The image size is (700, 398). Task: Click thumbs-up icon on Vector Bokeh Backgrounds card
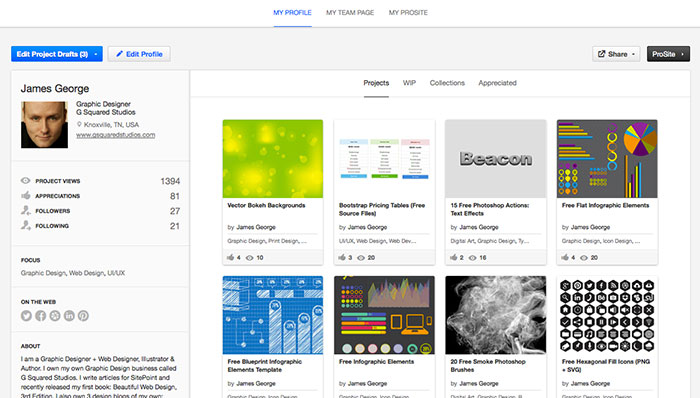(230, 257)
